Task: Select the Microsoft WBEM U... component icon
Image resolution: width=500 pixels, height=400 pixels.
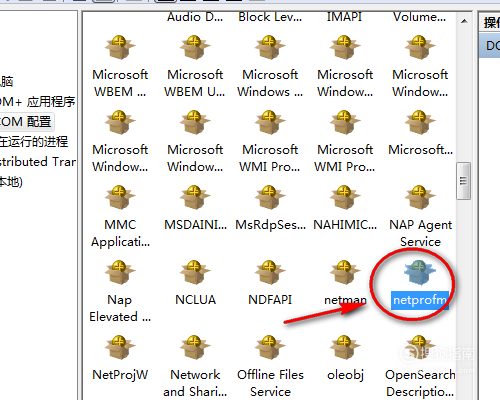Action: (195, 47)
